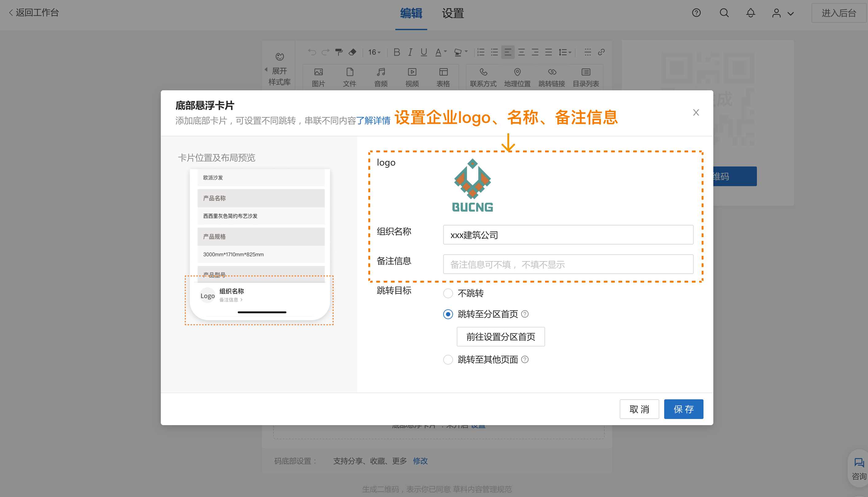Insert an ordered numbered list
The height and width of the screenshot is (497, 868).
481,52
